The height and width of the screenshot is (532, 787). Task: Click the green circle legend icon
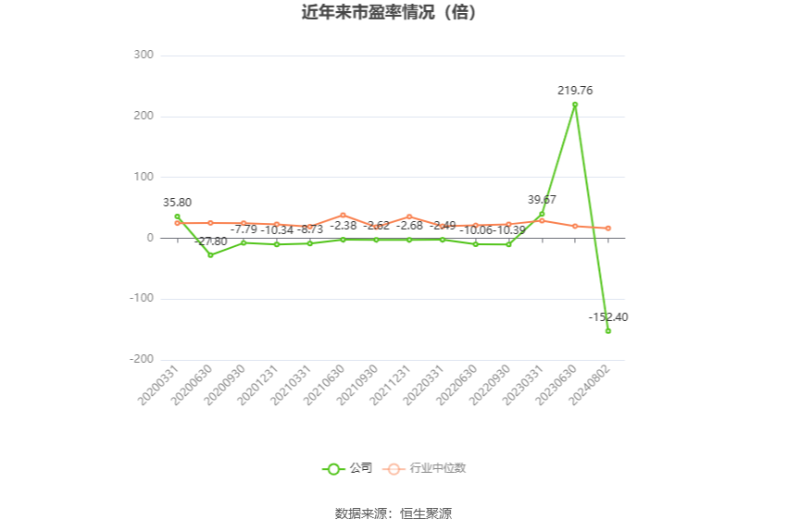click(333, 469)
